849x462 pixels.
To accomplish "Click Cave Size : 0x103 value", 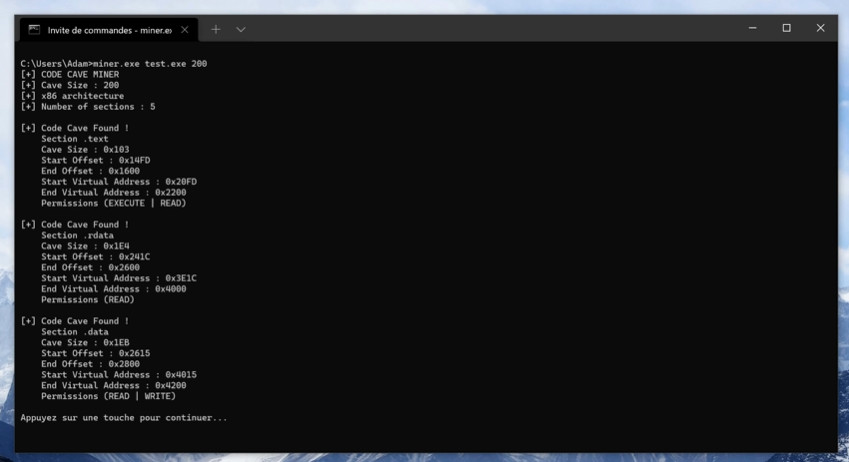I will pyautogui.click(x=85, y=149).
